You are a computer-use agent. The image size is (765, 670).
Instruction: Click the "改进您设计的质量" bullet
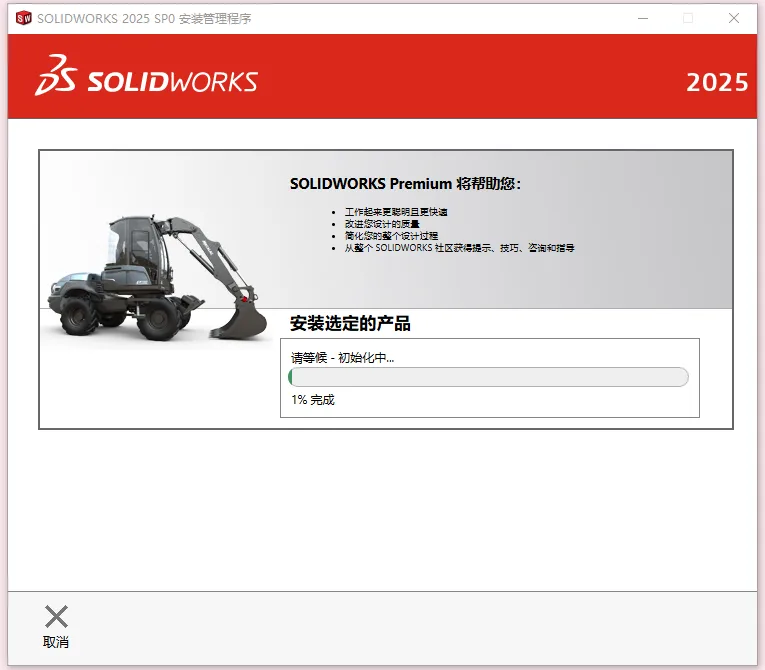pyautogui.click(x=382, y=224)
